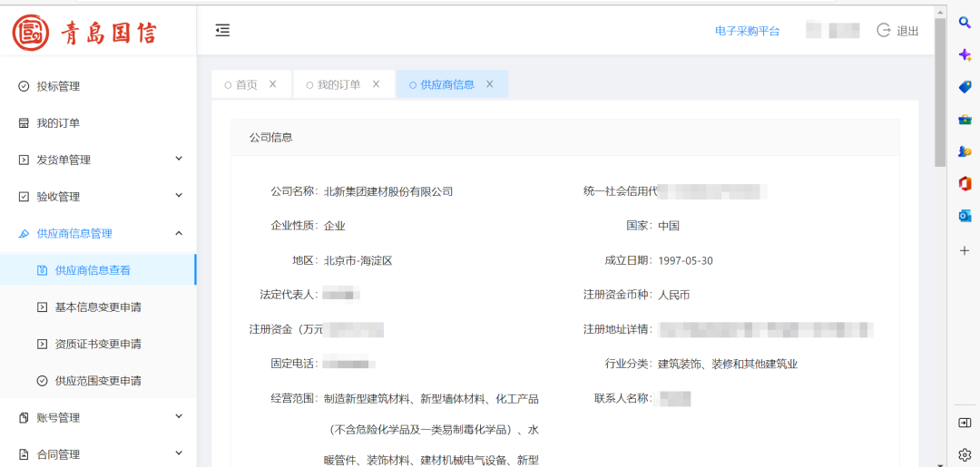The image size is (980, 467).
Task: Expand the 发货单管理 submenu chevron
Action: (x=179, y=160)
